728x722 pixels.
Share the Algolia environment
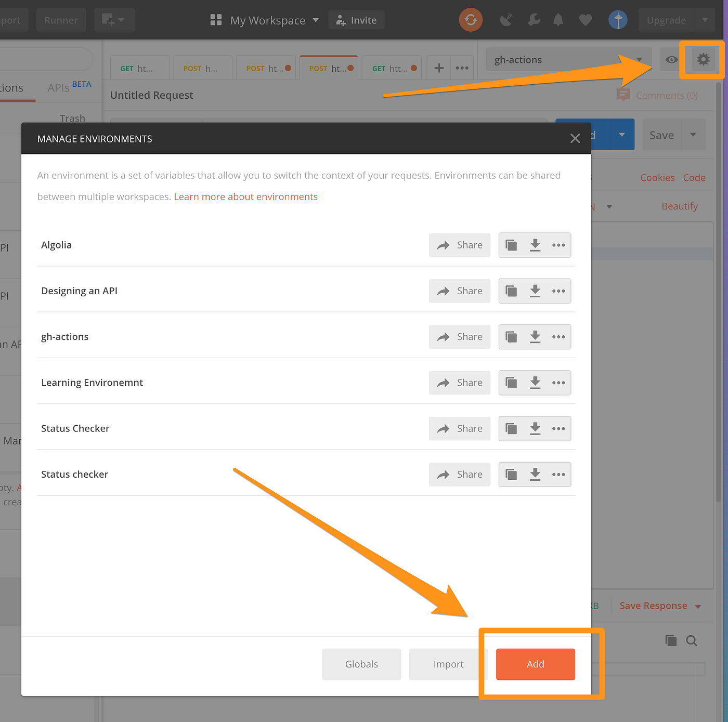pyautogui.click(x=460, y=245)
